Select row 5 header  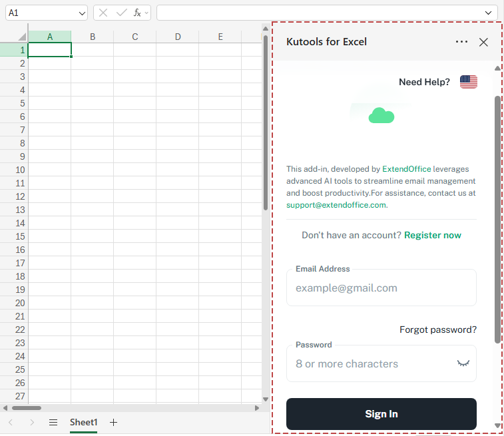14,103
